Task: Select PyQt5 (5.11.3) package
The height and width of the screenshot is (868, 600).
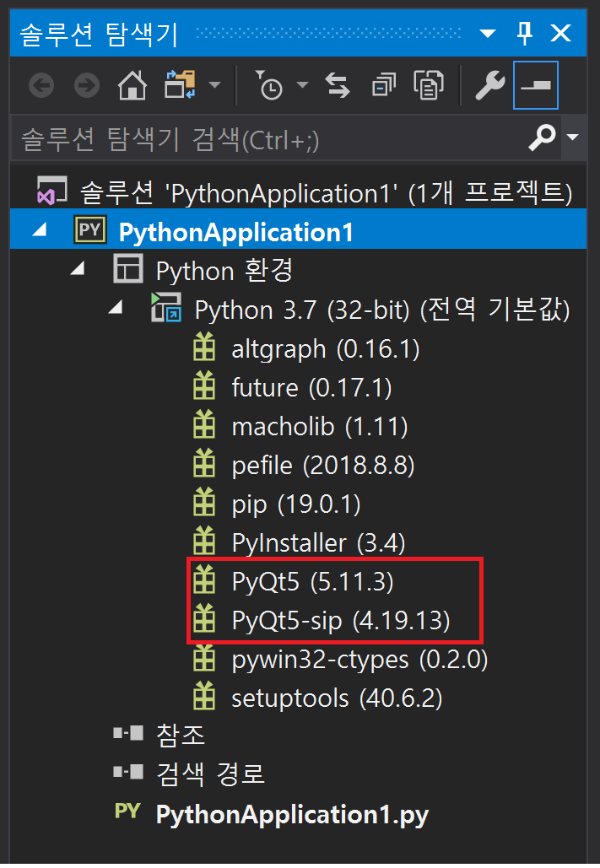Action: coord(312,582)
